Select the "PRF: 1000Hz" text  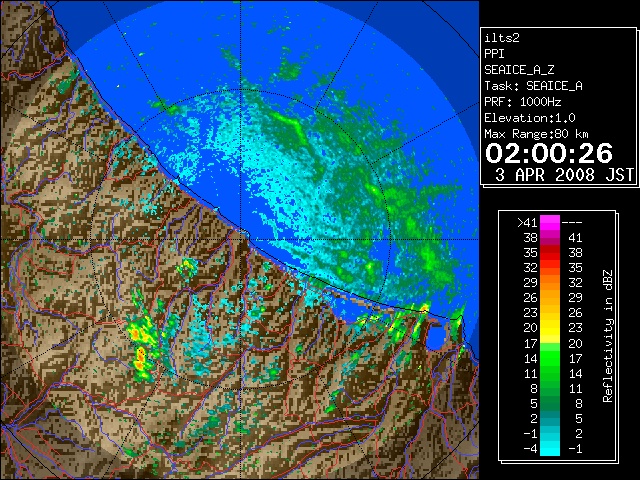522,102
